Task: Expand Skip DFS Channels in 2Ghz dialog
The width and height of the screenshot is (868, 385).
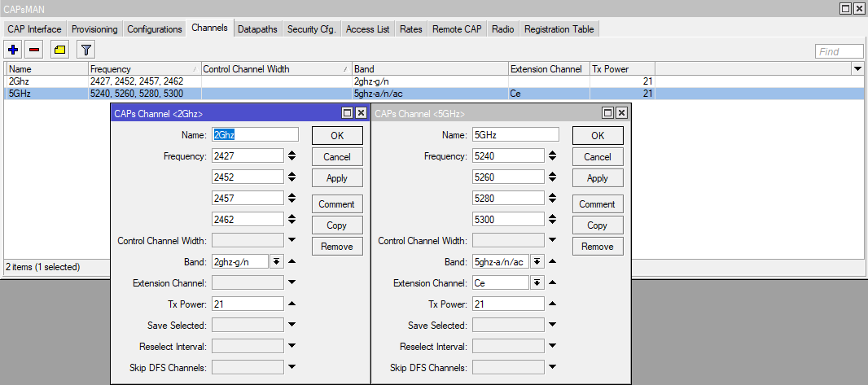Action: point(292,367)
